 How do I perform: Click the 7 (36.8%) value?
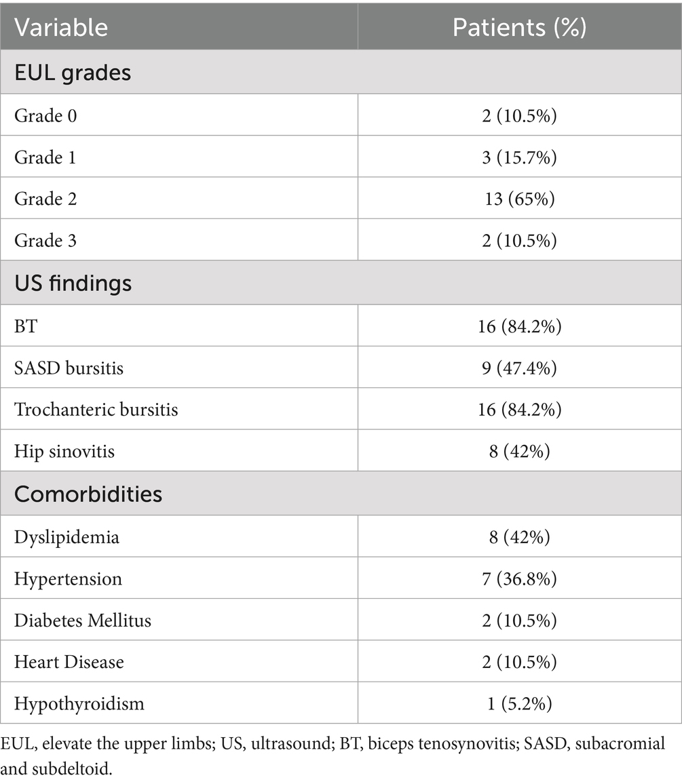(519, 579)
